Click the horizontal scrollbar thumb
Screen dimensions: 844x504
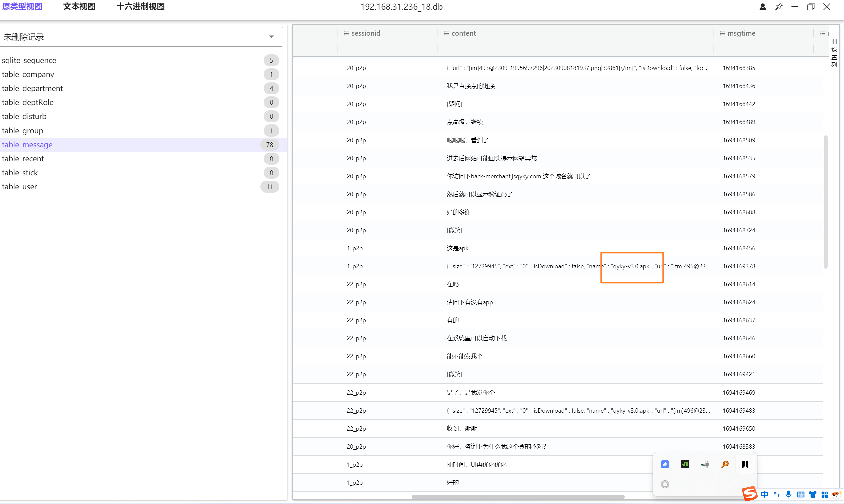[517, 497]
